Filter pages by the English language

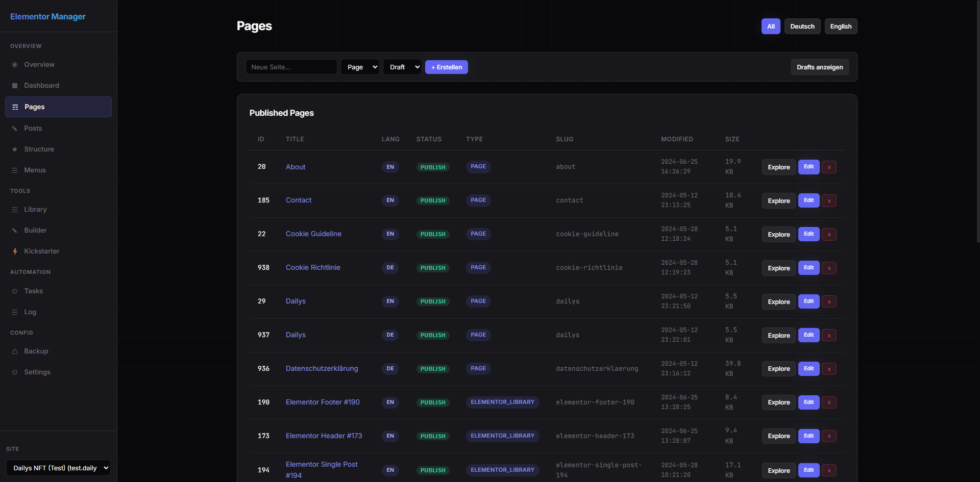(x=840, y=27)
